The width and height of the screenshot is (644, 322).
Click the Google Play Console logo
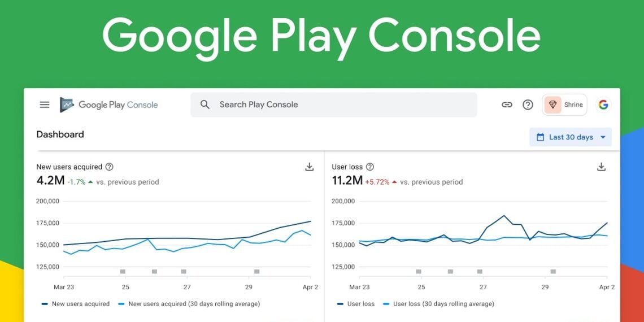[109, 105]
